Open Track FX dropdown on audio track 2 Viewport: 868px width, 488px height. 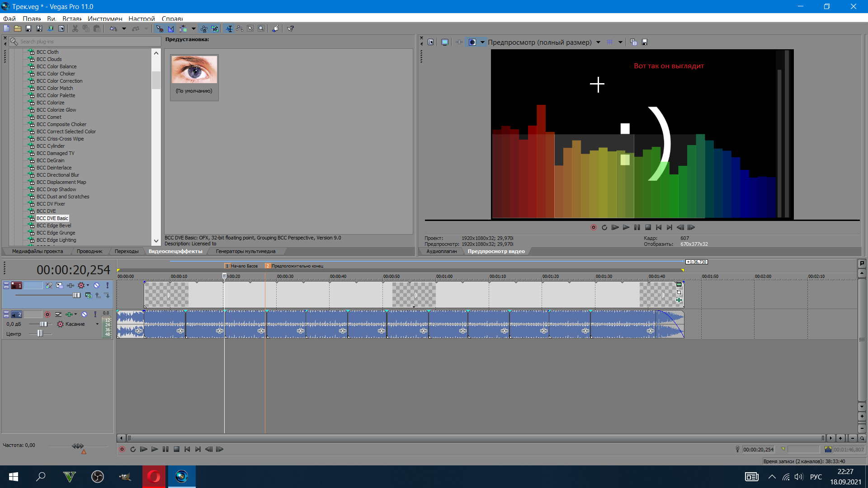(75, 314)
